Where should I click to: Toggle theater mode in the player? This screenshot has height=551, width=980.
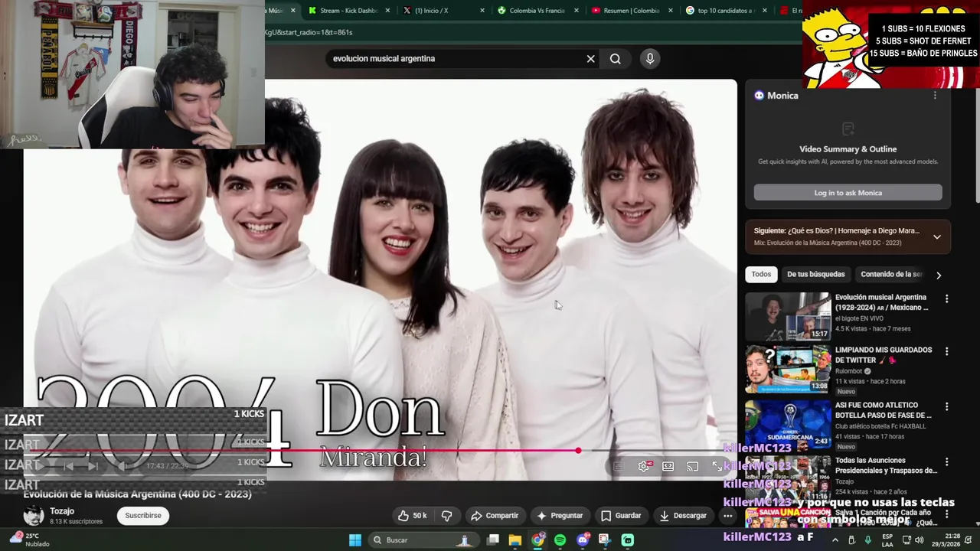(x=668, y=466)
